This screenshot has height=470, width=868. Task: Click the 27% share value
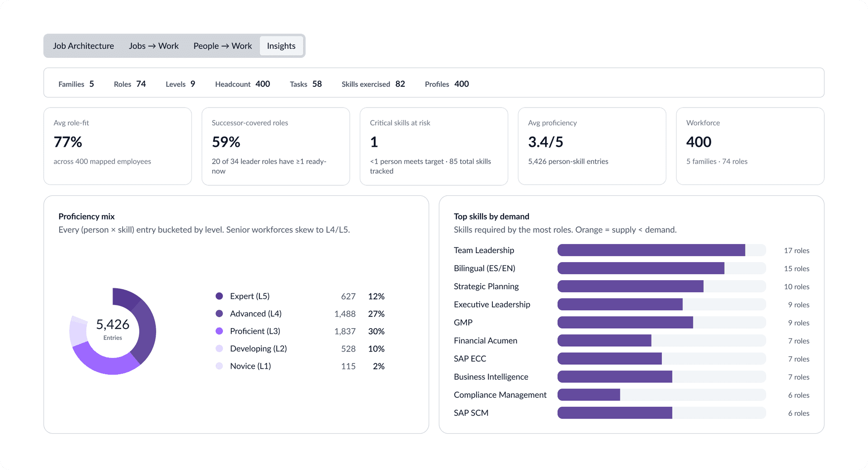pyautogui.click(x=376, y=314)
